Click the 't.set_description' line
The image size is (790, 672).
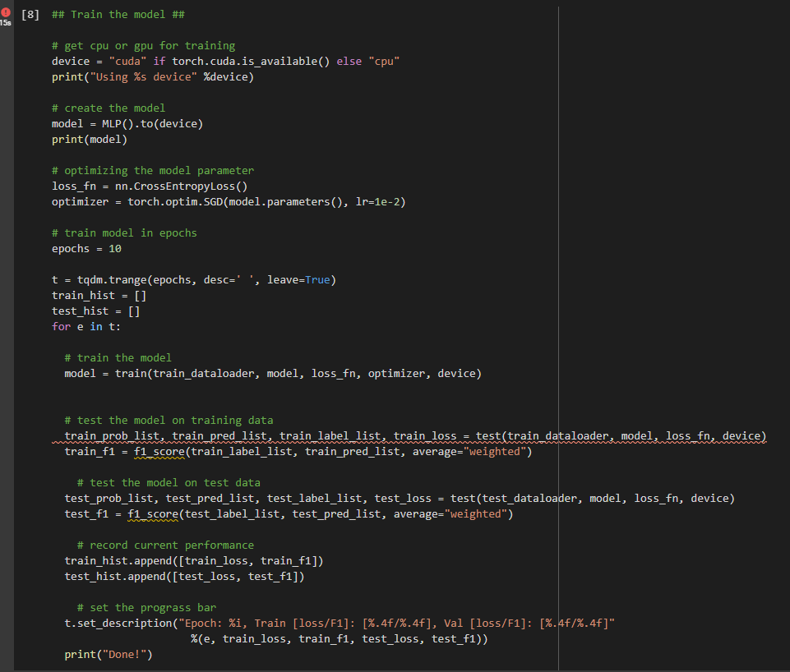coord(340,624)
